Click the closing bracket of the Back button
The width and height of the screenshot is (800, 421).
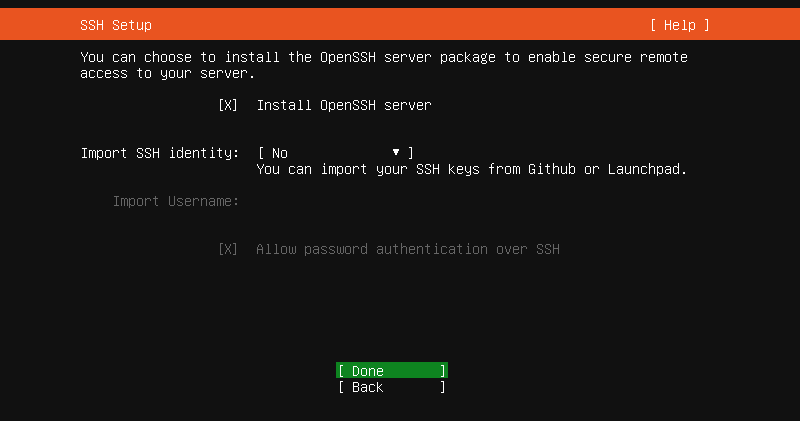pyautogui.click(x=443, y=387)
